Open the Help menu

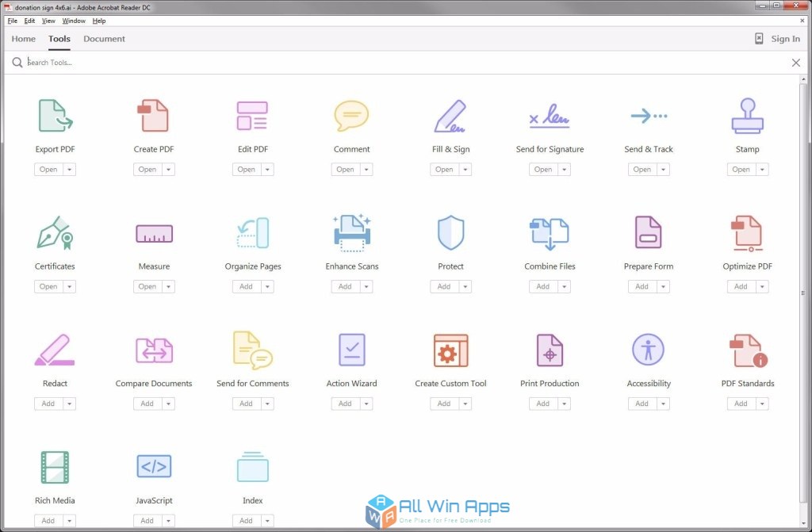click(x=99, y=21)
